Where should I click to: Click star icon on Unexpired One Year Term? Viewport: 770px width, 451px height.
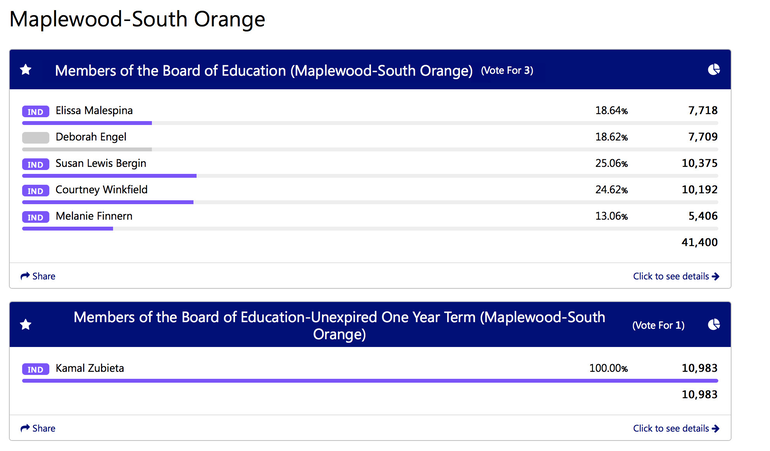[x=26, y=325]
